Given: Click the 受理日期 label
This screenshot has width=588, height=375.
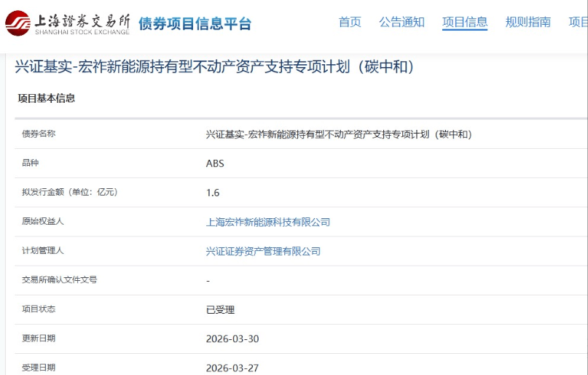Looking at the screenshot, I should 39,368.
